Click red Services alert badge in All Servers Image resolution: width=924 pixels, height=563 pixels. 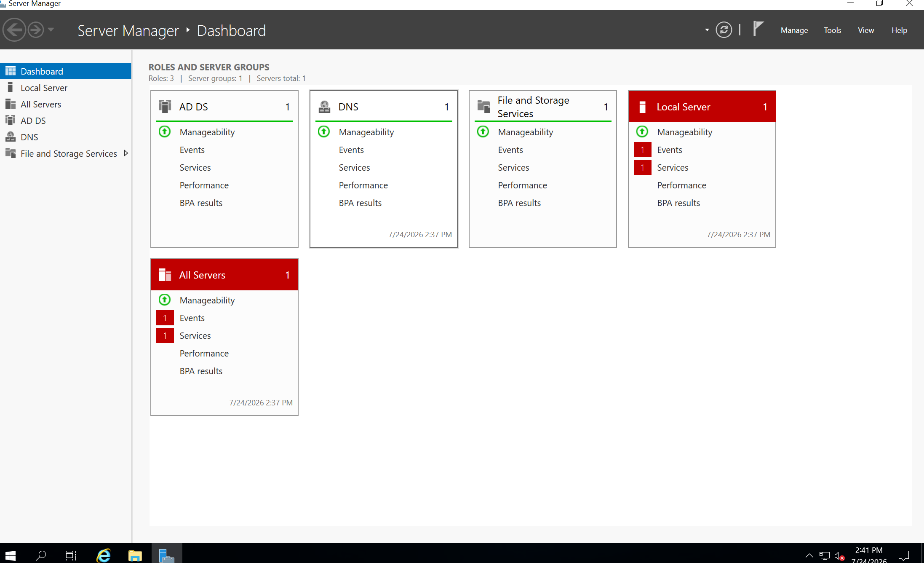165,335
